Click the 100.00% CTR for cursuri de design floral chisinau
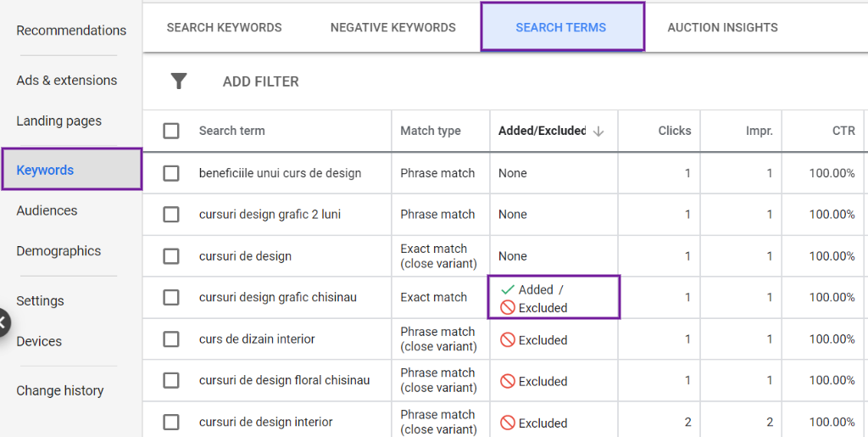The image size is (868, 437). point(832,380)
